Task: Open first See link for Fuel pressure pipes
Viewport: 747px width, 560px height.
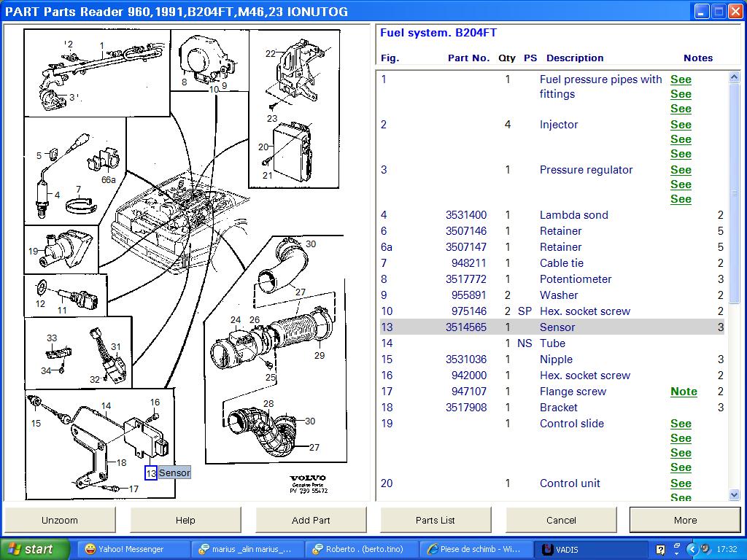Action: [x=681, y=79]
